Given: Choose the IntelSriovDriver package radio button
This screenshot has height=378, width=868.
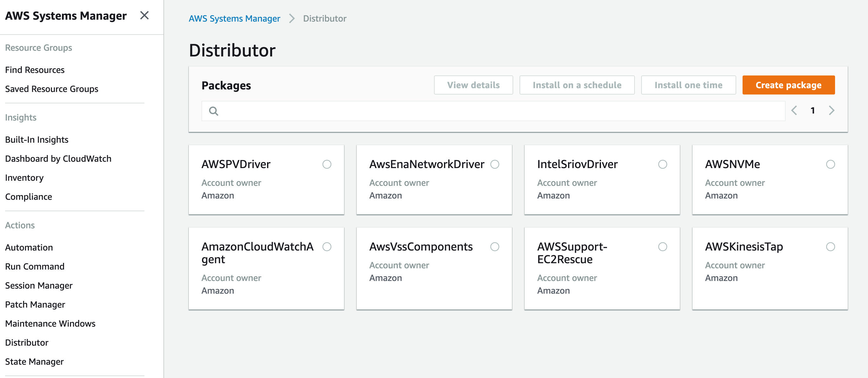Looking at the screenshot, I should [x=662, y=164].
